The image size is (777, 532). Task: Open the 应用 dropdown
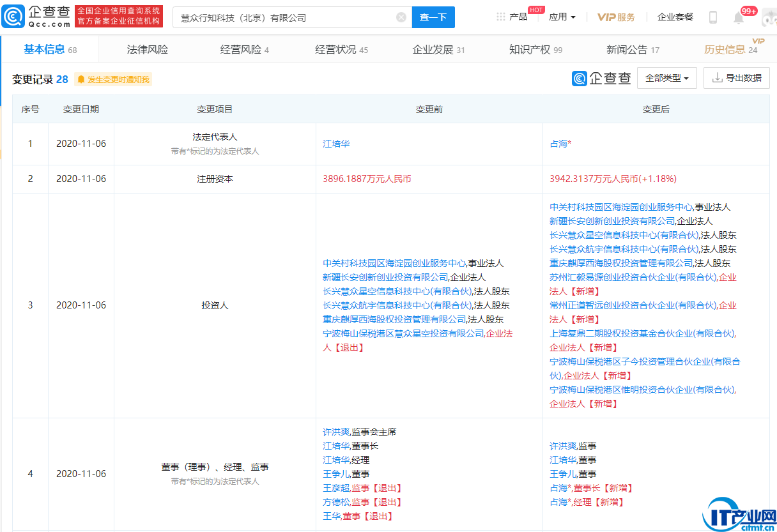(x=562, y=17)
